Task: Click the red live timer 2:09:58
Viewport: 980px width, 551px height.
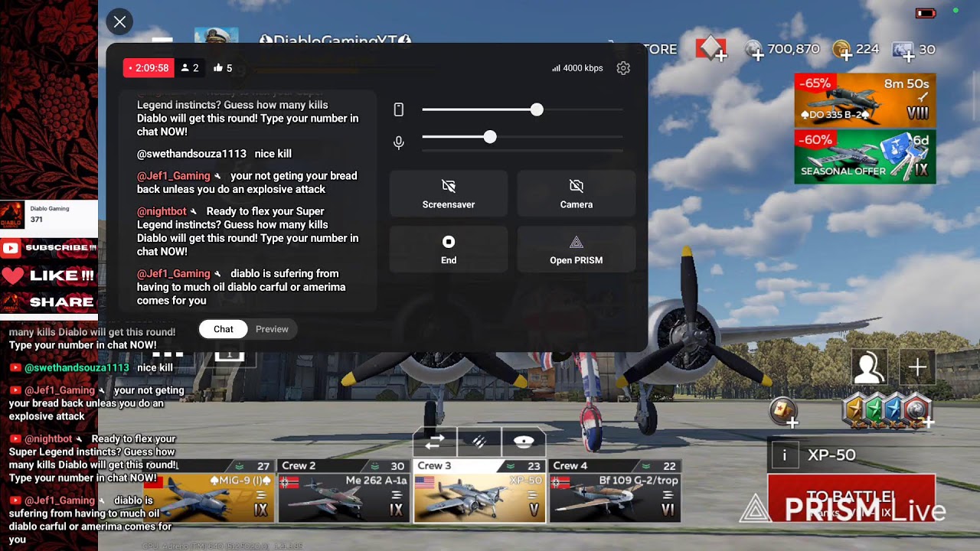Action: [x=149, y=68]
